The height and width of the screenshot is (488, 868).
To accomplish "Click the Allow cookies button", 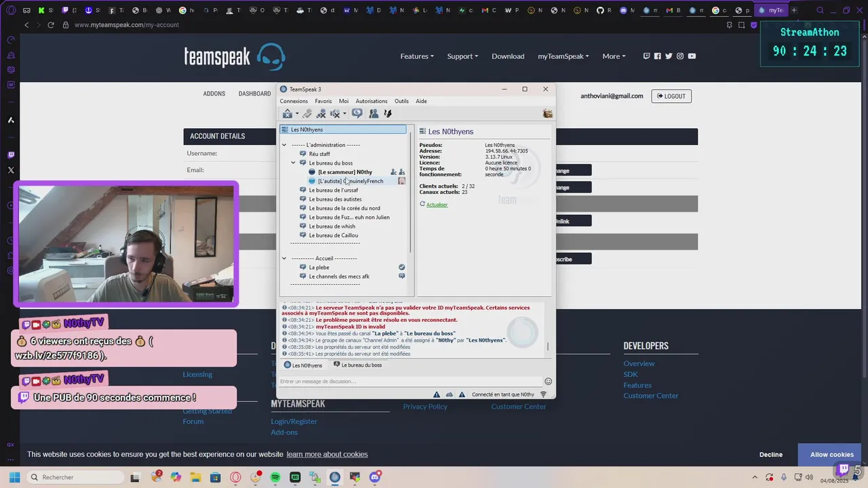I will pos(831,455).
